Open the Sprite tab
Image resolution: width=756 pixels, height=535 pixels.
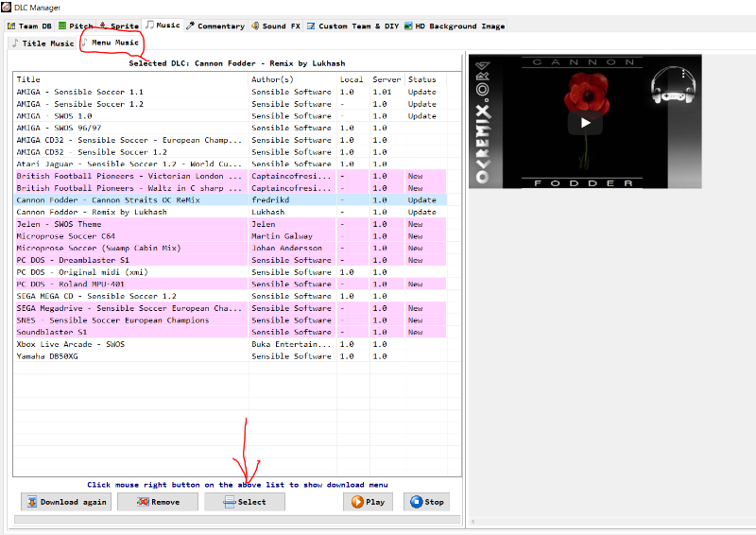point(118,26)
